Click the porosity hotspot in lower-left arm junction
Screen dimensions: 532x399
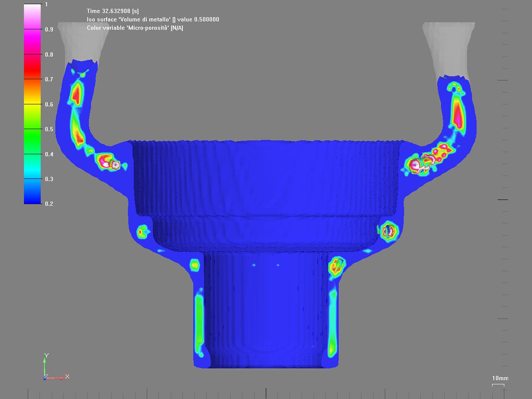pyautogui.click(x=108, y=162)
